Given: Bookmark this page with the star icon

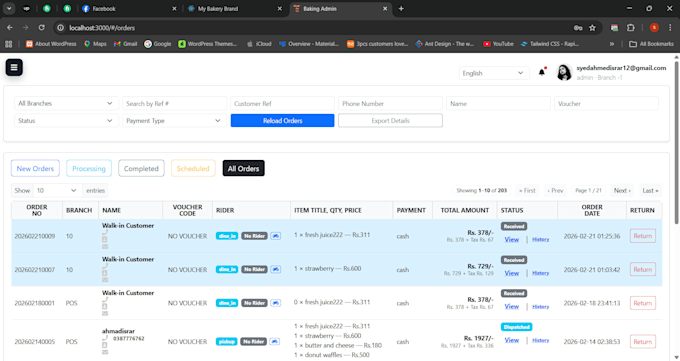Looking at the screenshot, I should pos(592,28).
